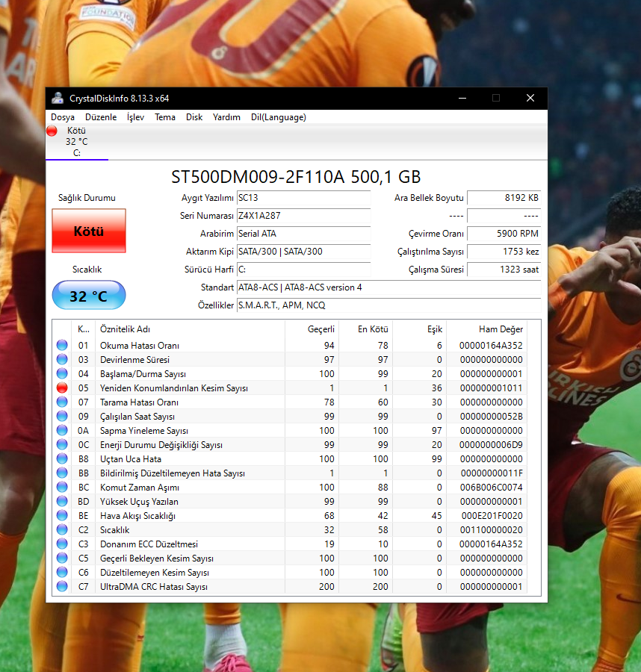Screen dimensions: 641x672
Task: Select the Okuma Hatası Oranı row
Action: click(x=290, y=345)
